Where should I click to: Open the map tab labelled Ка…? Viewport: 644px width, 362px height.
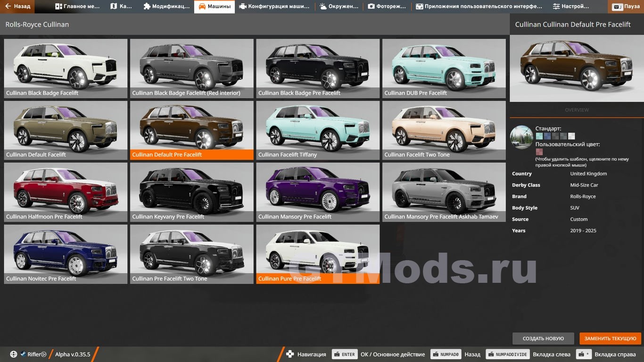[121, 7]
